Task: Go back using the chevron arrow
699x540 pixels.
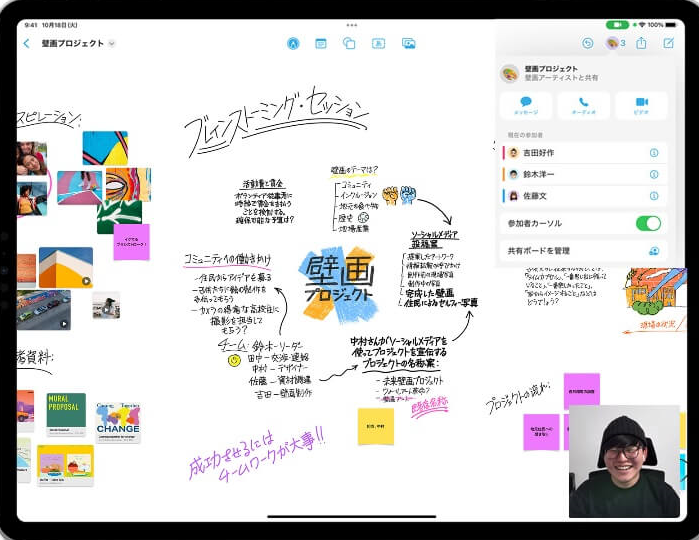Action: 27,43
